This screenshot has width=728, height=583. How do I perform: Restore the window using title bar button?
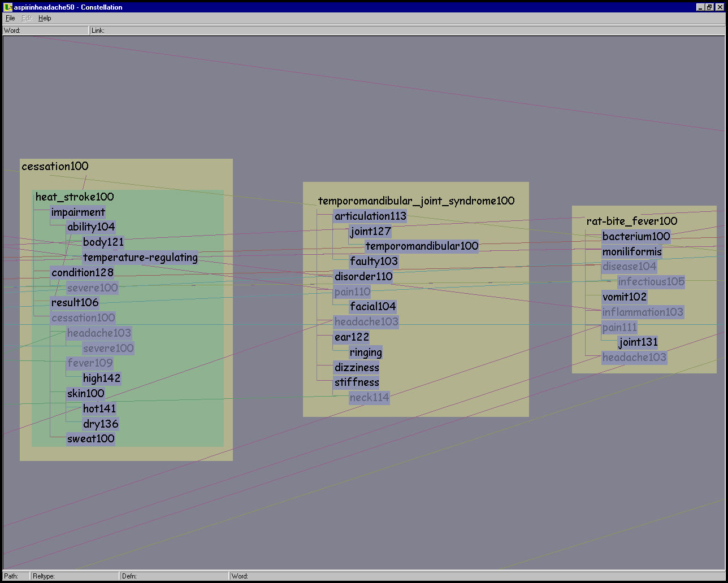tap(709, 7)
